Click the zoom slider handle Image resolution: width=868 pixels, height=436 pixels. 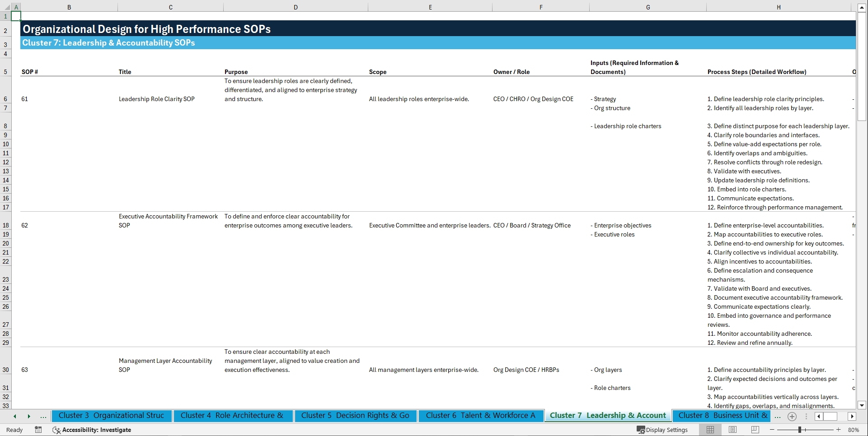[x=800, y=430]
